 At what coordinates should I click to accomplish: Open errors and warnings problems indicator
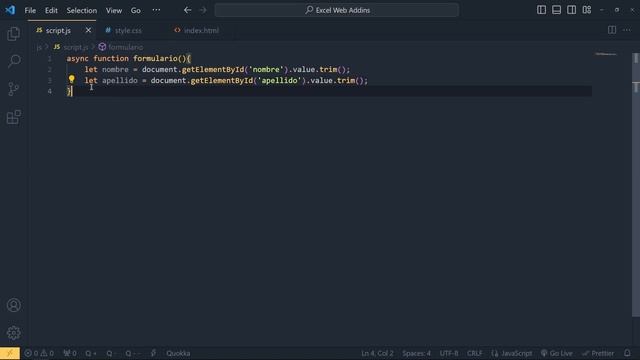point(39,353)
